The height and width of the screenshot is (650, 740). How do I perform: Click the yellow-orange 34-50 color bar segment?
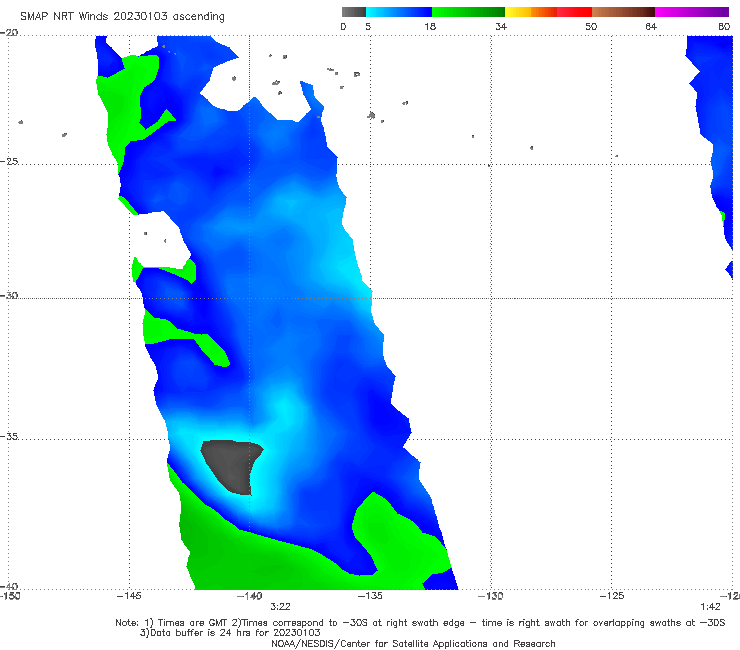[x=548, y=12]
